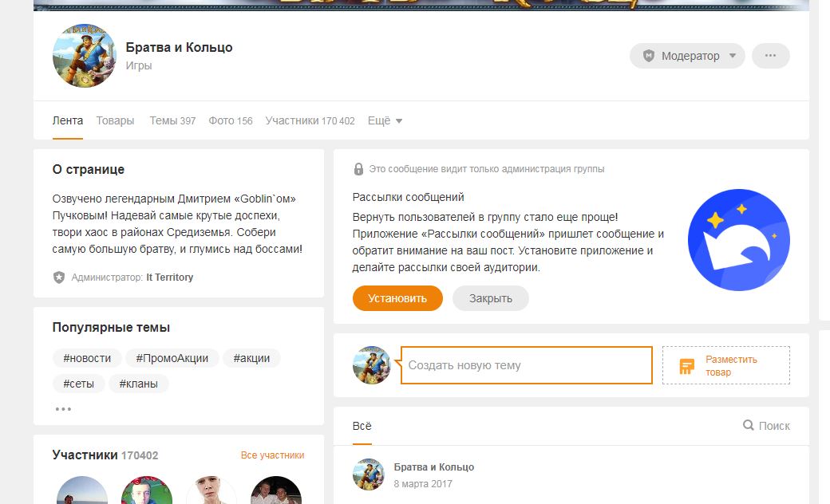
Task: Click the Создать новую тему input field
Action: point(526,365)
